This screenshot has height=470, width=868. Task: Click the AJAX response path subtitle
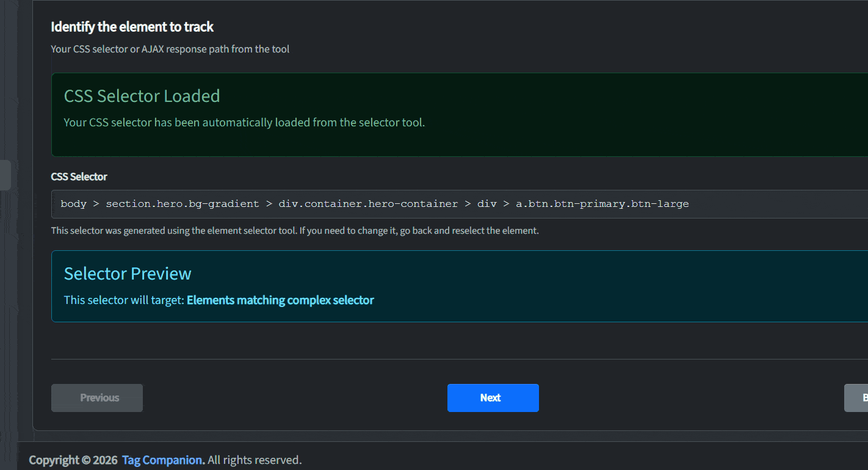(170, 49)
